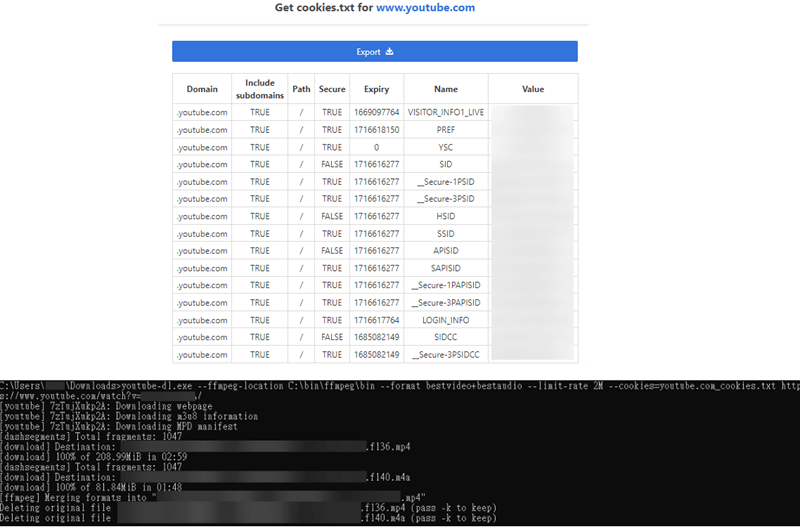Image resolution: width=800 pixels, height=527 pixels.
Task: Click the .youtube.com domain in SSID row
Action: click(x=202, y=234)
